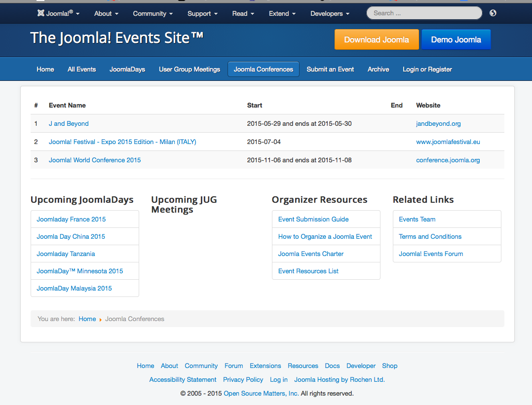Click the footer Log in link
532x405 pixels.
pyautogui.click(x=278, y=379)
